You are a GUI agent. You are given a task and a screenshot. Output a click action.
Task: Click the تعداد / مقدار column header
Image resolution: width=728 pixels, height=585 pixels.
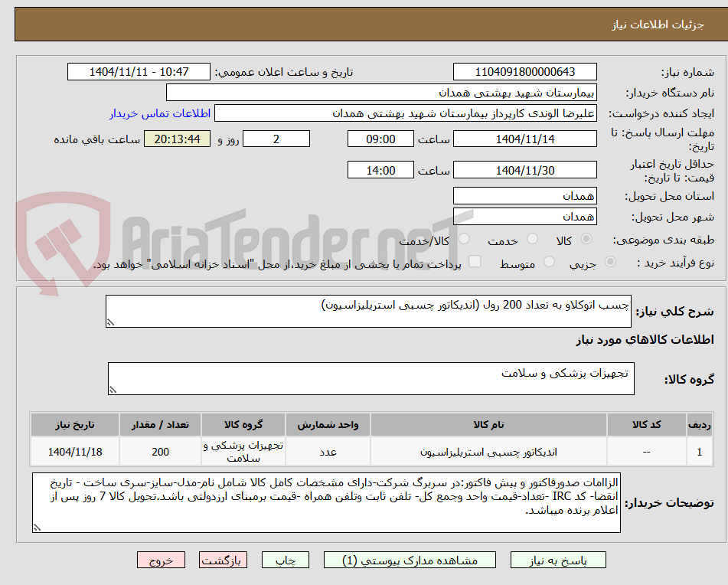(160, 424)
